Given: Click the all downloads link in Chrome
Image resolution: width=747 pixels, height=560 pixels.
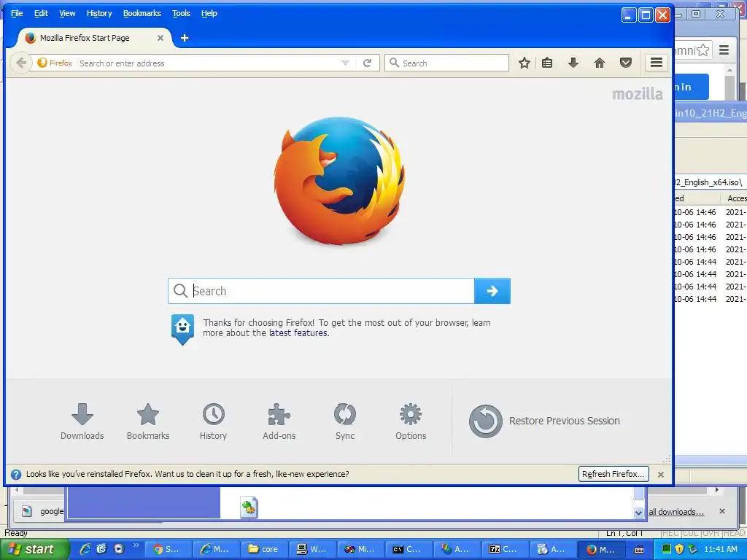Looking at the screenshot, I should coord(676,512).
